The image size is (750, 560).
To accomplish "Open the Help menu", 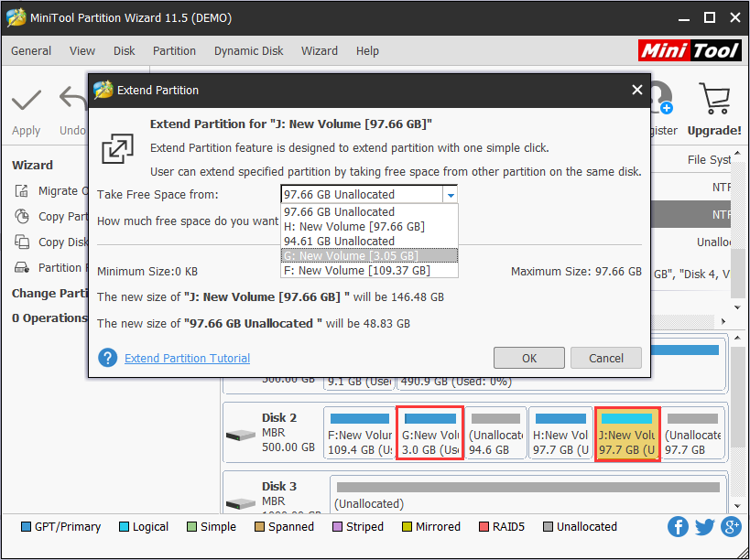I will [x=367, y=50].
